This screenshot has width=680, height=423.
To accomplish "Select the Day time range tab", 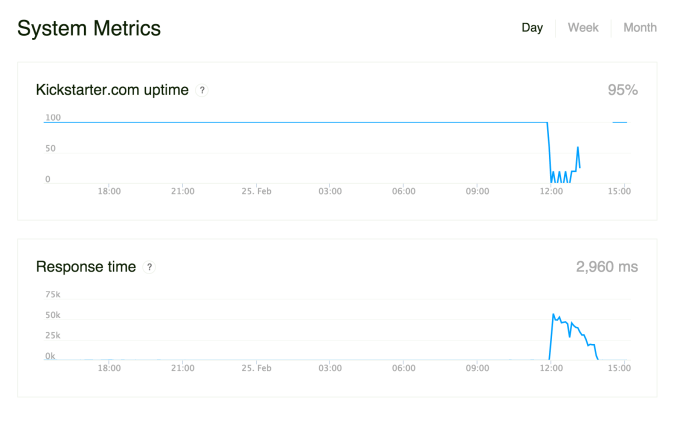I will (x=532, y=27).
